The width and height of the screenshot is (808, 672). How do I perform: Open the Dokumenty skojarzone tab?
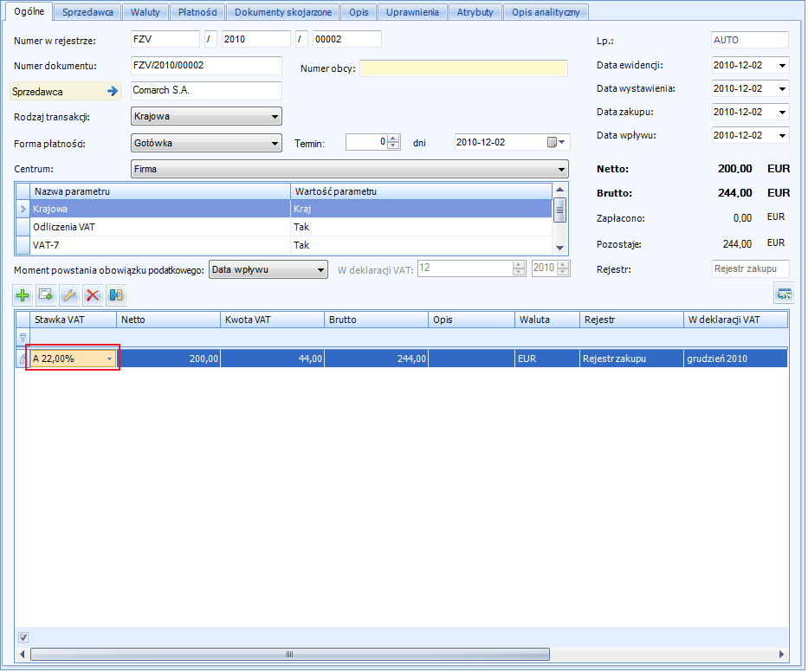[x=283, y=12]
